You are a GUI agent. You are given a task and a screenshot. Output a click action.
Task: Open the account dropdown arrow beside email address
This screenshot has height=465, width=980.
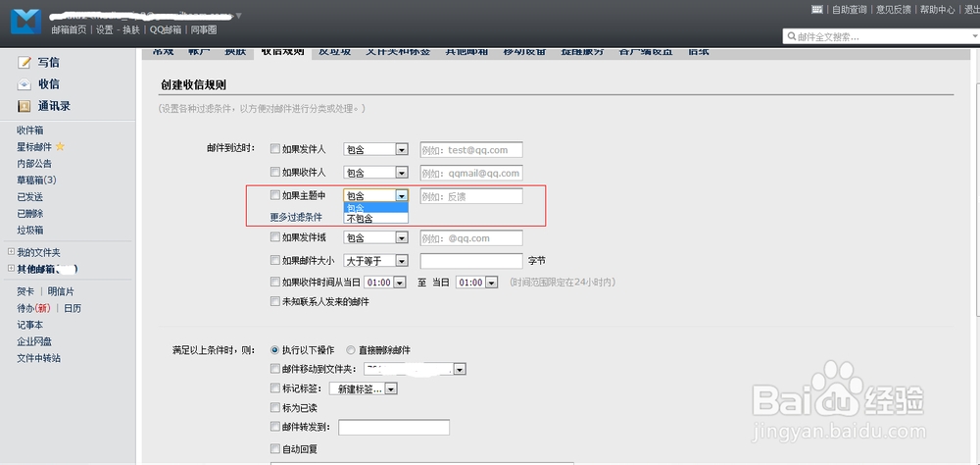click(x=239, y=15)
